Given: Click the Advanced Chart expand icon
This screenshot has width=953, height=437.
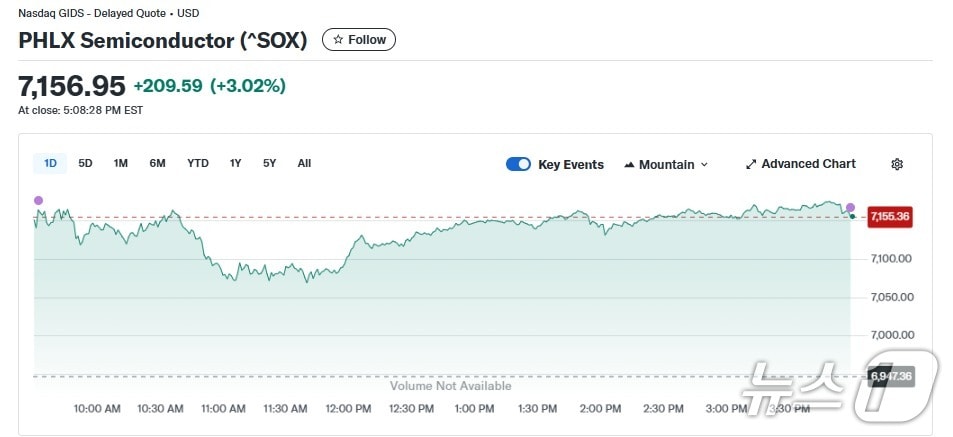Looking at the screenshot, I should [x=751, y=164].
